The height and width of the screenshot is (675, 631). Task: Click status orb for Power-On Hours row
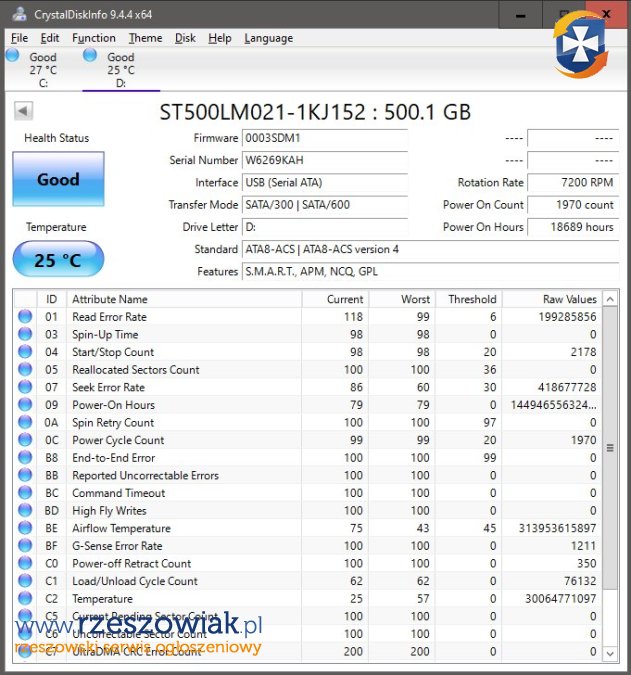click(x=25, y=405)
